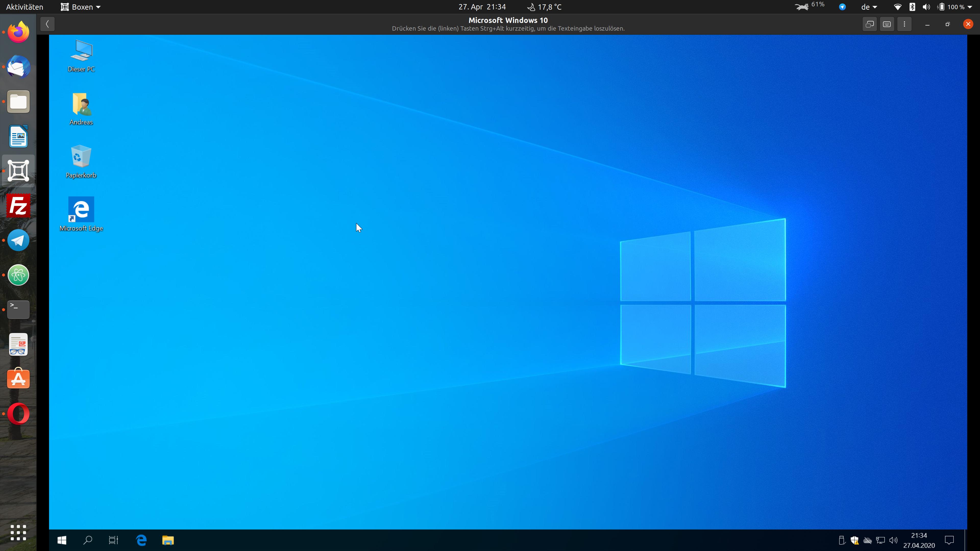
Task: Open the de keyboard layout menu
Action: pos(869,7)
